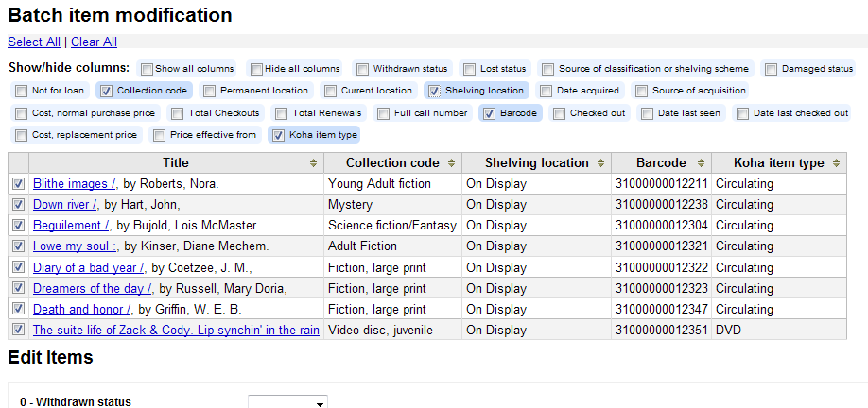Enable the Full call number column
The width and height of the screenshot is (868, 408).
[x=384, y=113]
